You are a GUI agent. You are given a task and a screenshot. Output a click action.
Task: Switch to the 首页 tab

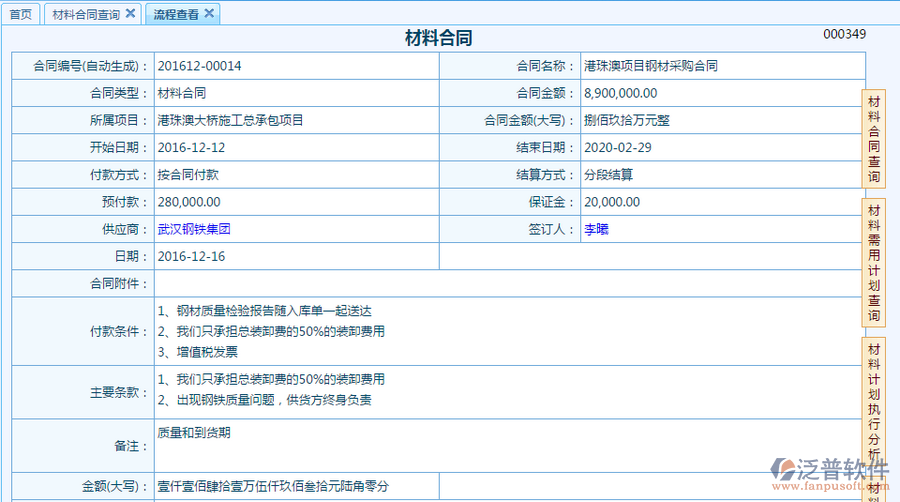21,14
